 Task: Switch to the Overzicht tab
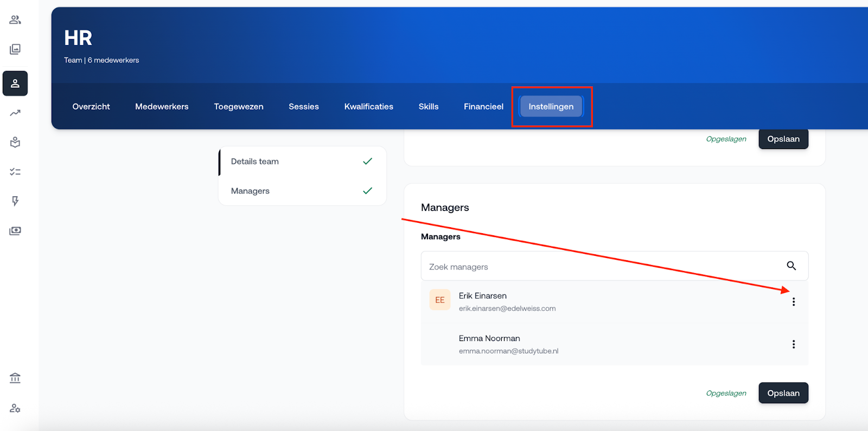tap(91, 107)
